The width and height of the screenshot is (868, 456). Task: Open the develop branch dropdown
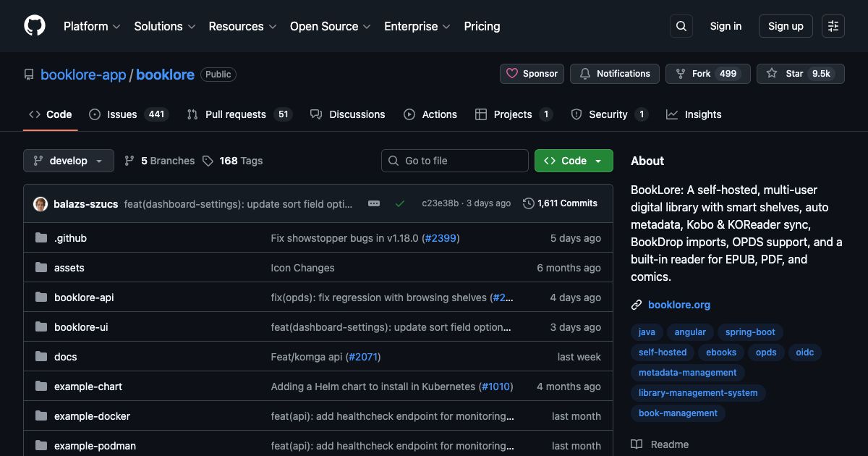(x=68, y=160)
